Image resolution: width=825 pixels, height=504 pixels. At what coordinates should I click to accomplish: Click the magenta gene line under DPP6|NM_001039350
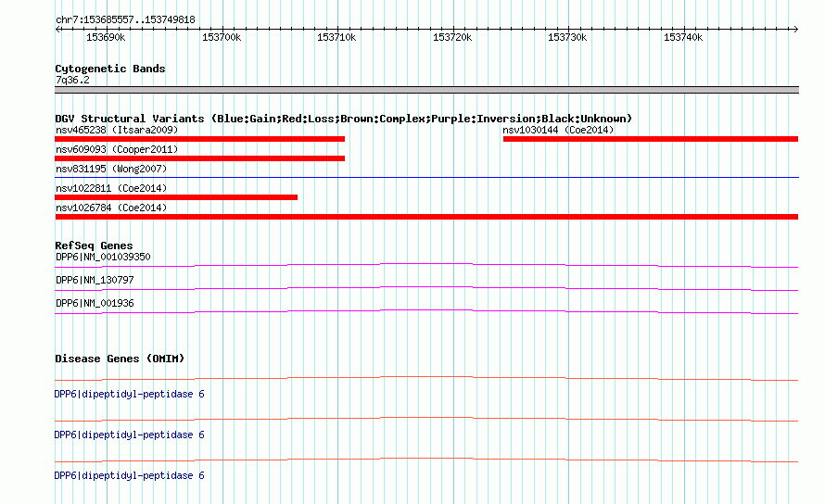426,266
